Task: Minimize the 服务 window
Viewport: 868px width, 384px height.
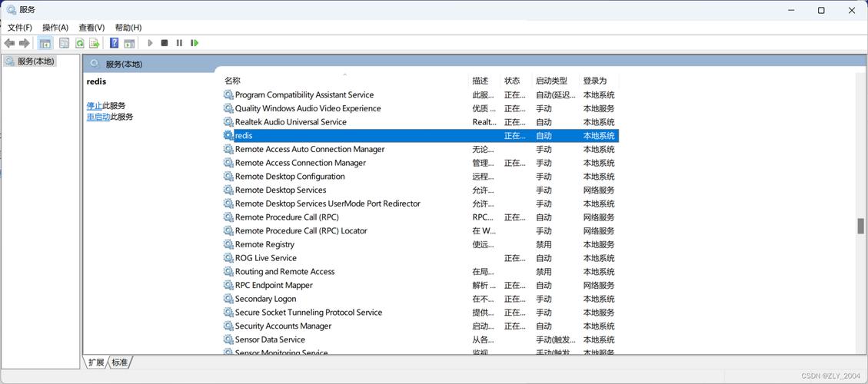Action: pos(791,10)
